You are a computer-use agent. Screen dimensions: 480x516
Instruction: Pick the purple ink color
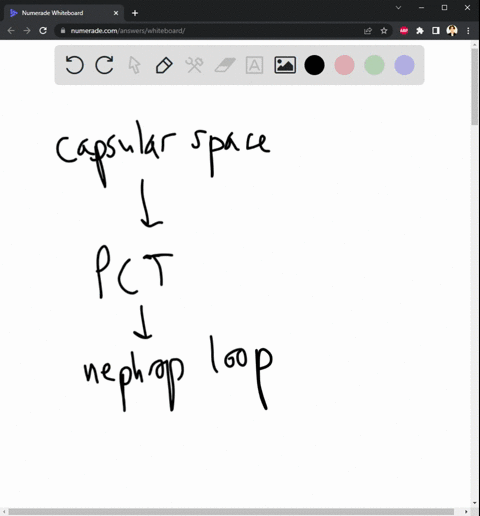pyautogui.click(x=404, y=65)
